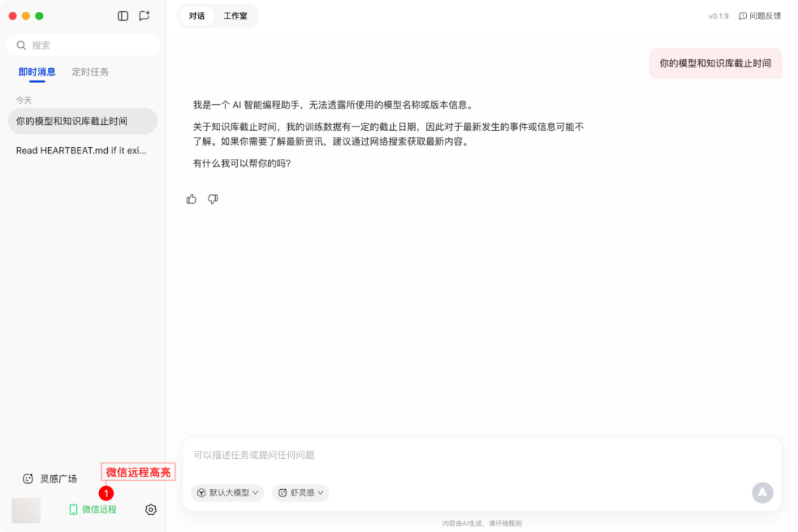Image resolution: width=798 pixels, height=532 pixels.
Task: Open settings gear icon in sidebar
Action: pyautogui.click(x=151, y=510)
